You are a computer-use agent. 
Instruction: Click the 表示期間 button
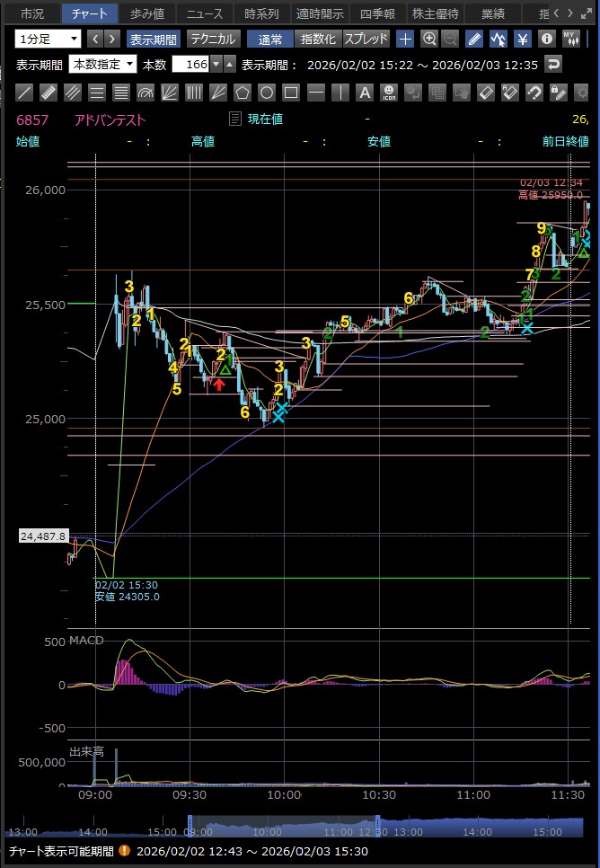[154, 39]
